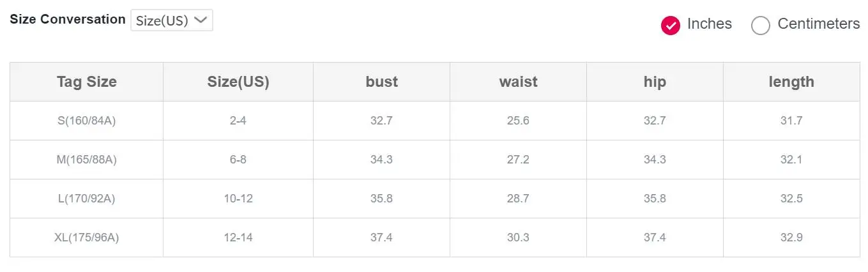
Task: Click the dropdown chevron arrow
Action: (201, 20)
